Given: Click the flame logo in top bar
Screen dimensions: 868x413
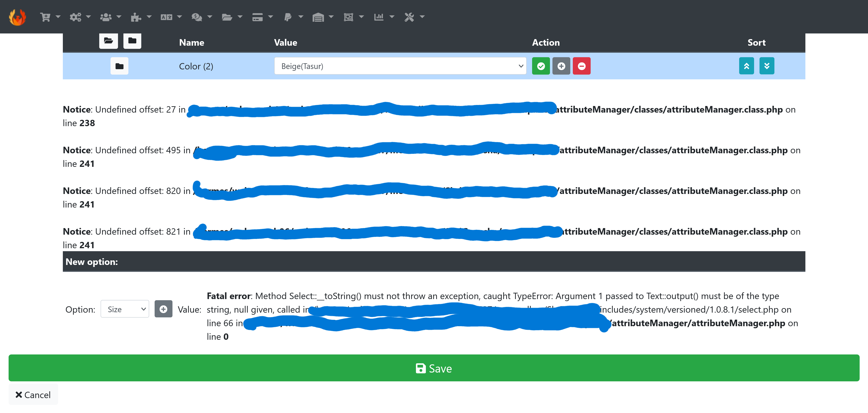Looking at the screenshot, I should (x=18, y=17).
